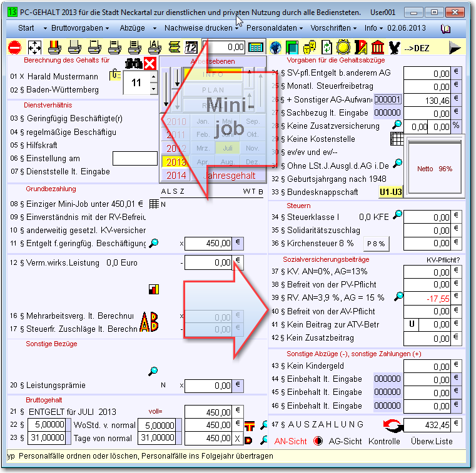
Task: Click magnifier beside Entgelt f.geringfüg. Beschäftigung
Action: point(154,243)
